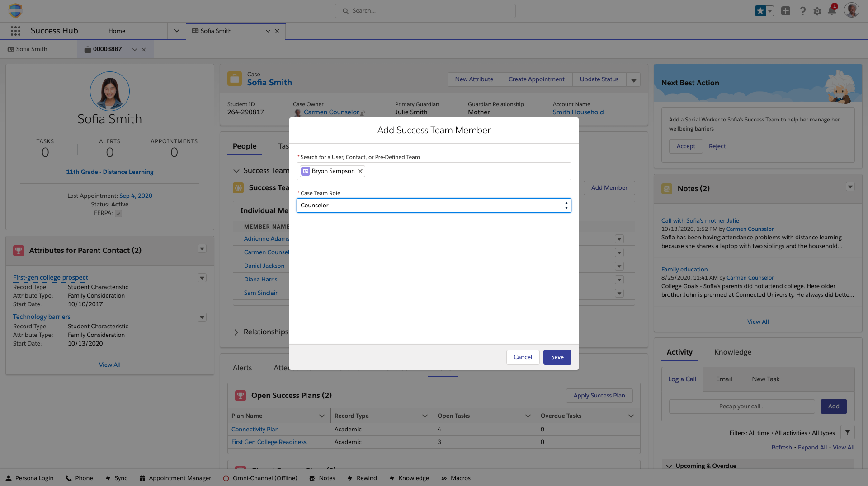
Task: Open the Setup gear icon
Action: tap(817, 11)
